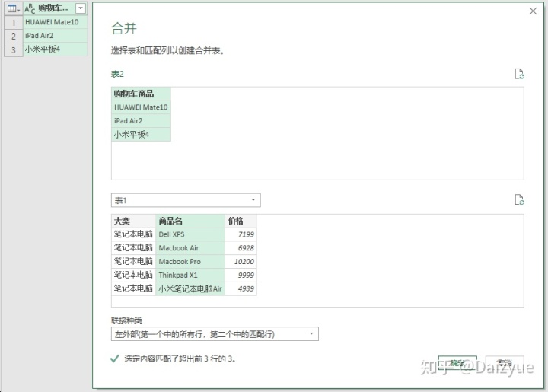Select the 购物车商品 column header in 表2
The image size is (548, 392).
[142, 94]
